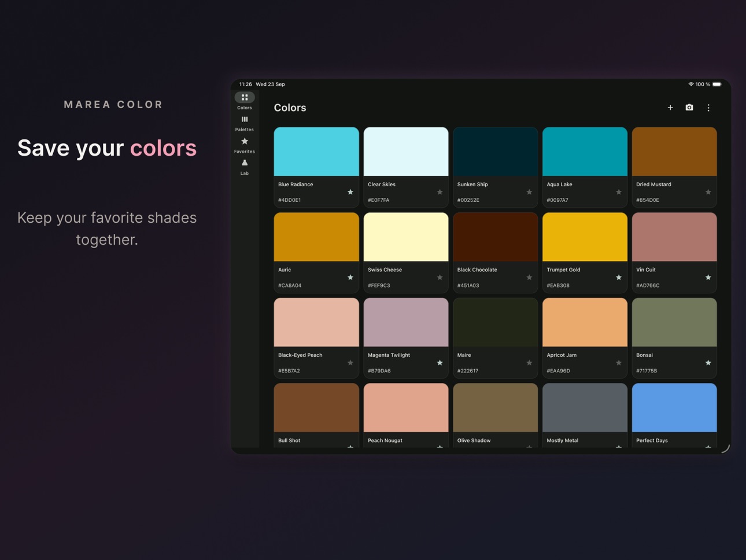Toggle favorite star for Dried Mustard
Screen dimensions: 746x560
[x=708, y=192]
